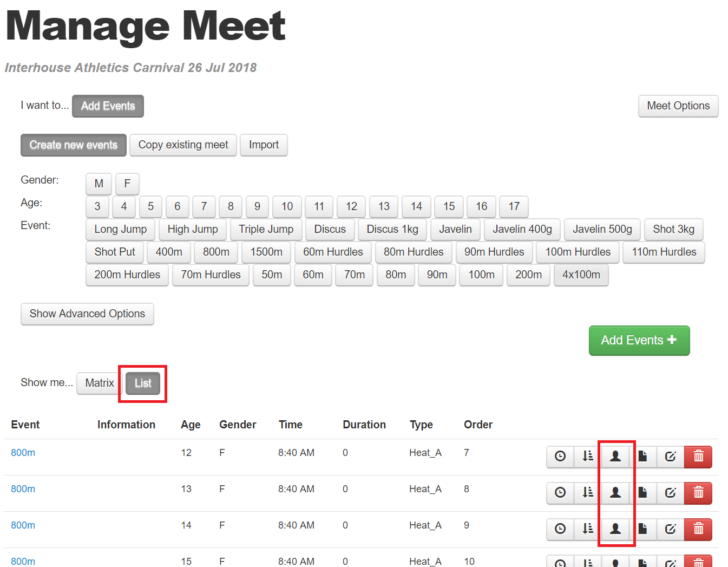Click the Event column header

[25, 425]
